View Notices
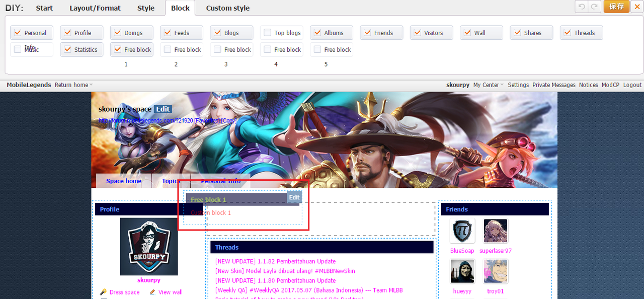Screen dimensions: 644x299 [589, 85]
